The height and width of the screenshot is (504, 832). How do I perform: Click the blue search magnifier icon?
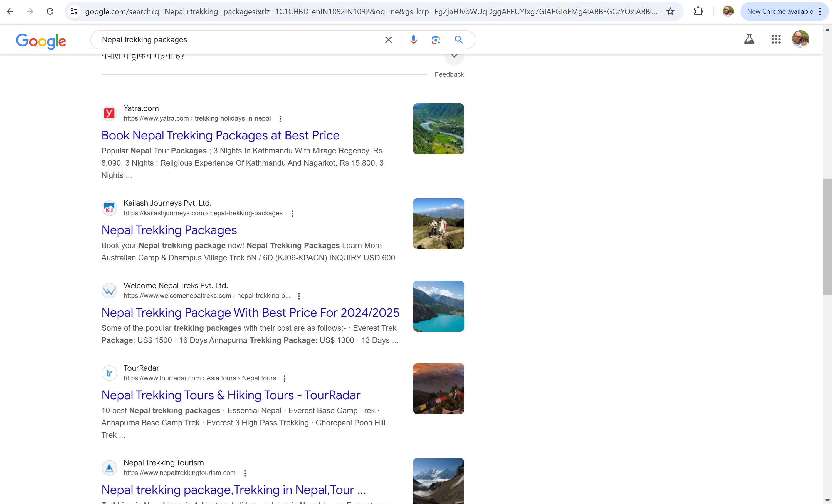click(x=458, y=40)
